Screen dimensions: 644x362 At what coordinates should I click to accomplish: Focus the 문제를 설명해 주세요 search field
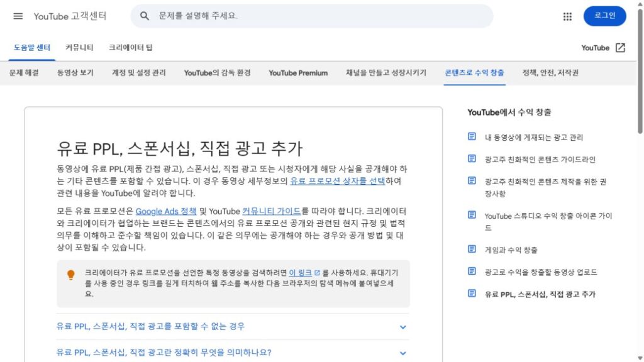[312, 16]
